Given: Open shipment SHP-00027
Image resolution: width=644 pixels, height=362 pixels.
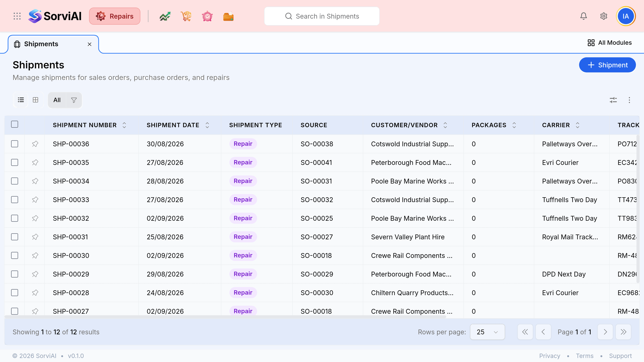Looking at the screenshot, I should [x=71, y=311].
